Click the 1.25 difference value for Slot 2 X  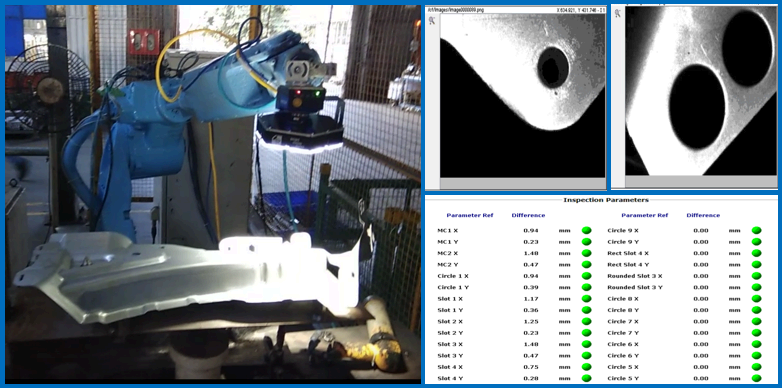(530, 322)
